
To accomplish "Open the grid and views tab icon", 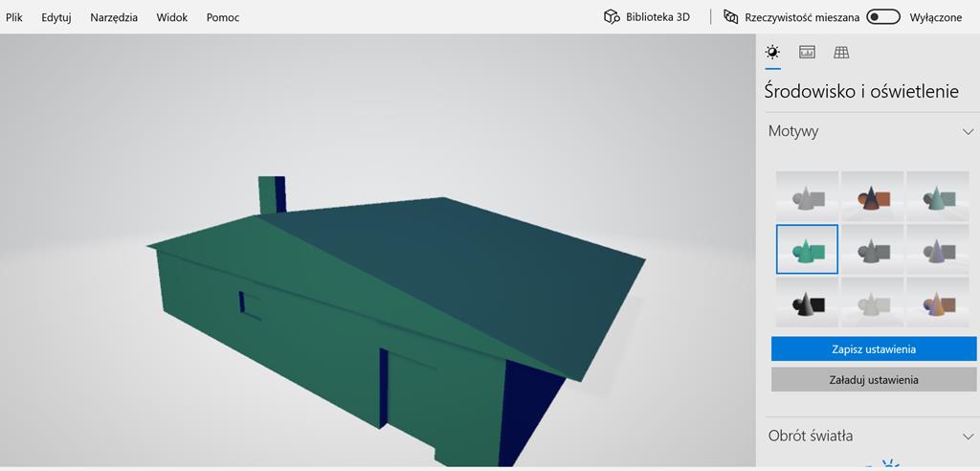I will click(x=841, y=53).
